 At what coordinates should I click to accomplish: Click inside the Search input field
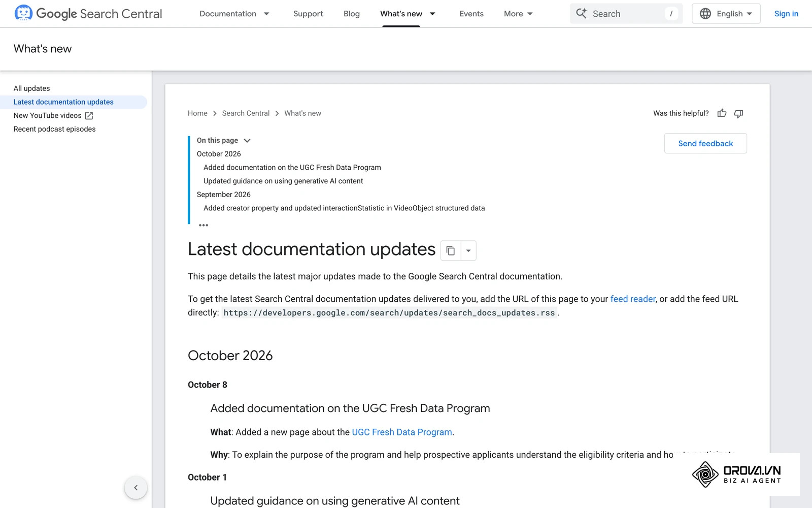pos(627,14)
